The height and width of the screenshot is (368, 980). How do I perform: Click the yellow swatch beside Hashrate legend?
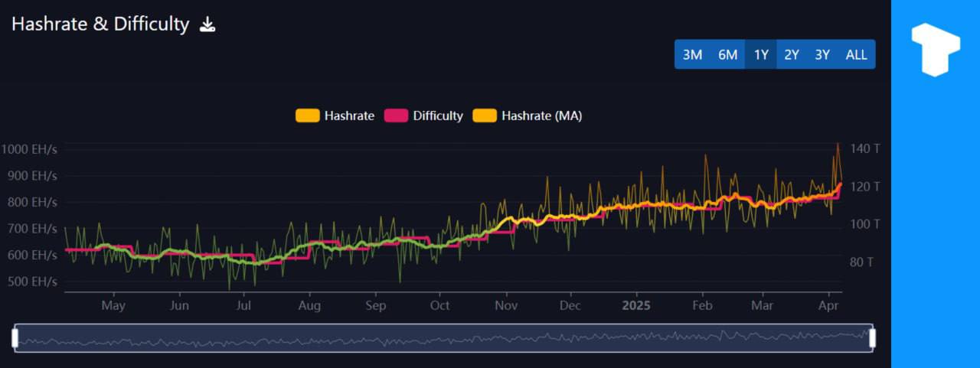coord(307,116)
